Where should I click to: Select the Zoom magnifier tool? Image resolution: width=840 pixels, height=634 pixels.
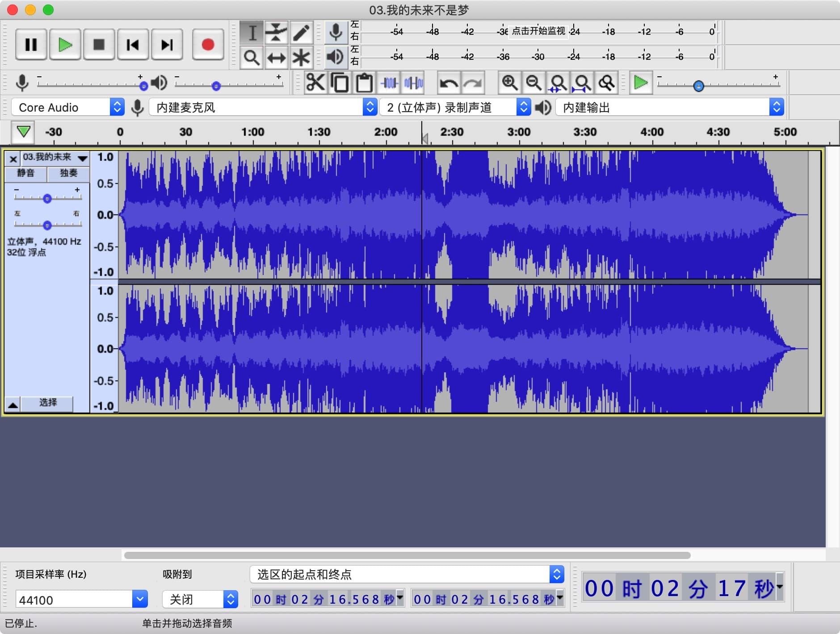click(x=252, y=58)
